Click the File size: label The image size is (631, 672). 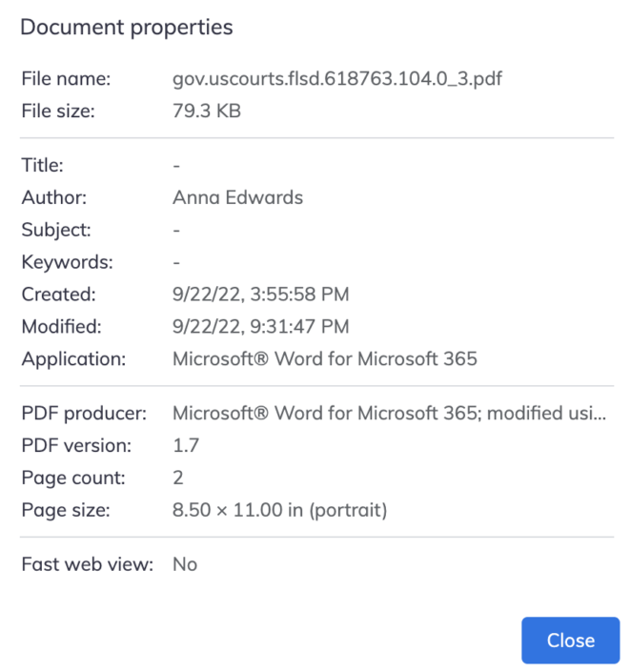[58, 111]
